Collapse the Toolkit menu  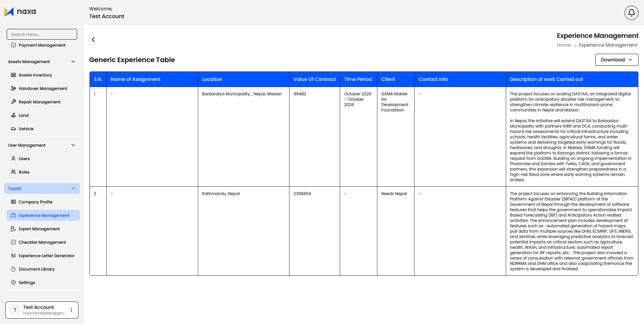click(x=73, y=188)
